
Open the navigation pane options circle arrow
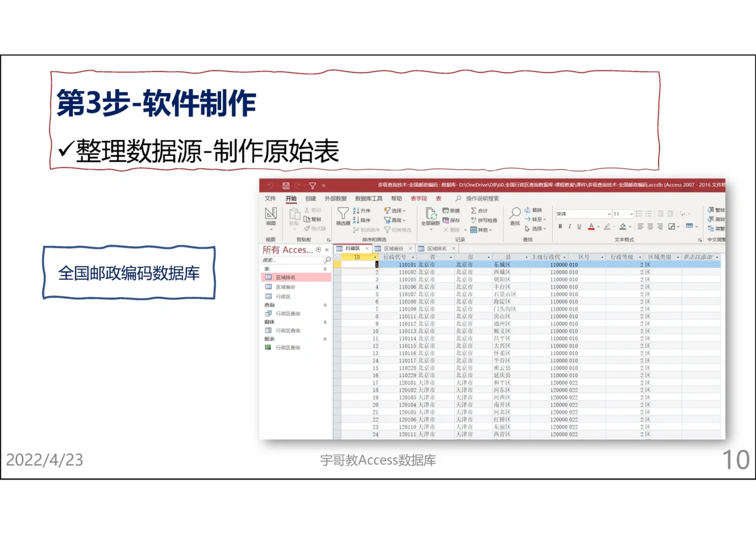319,250
